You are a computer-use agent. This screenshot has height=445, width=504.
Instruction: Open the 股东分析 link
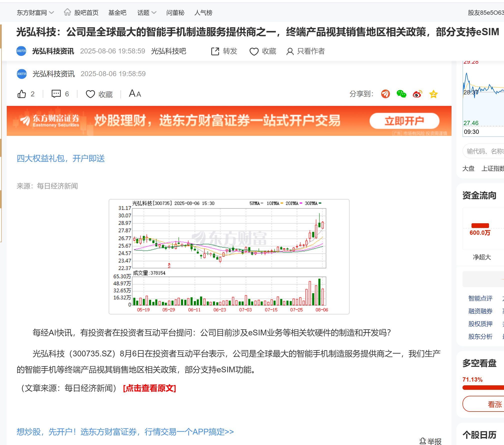(x=480, y=336)
